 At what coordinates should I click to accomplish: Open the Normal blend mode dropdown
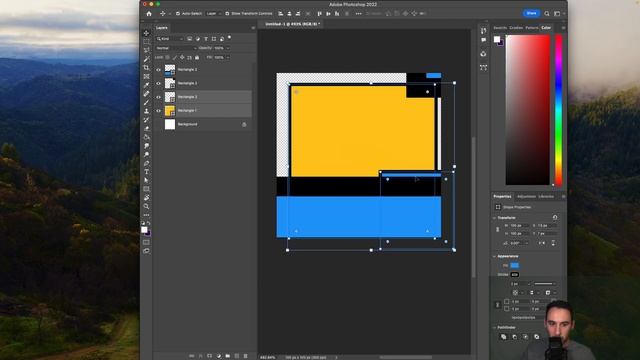pyautogui.click(x=176, y=48)
